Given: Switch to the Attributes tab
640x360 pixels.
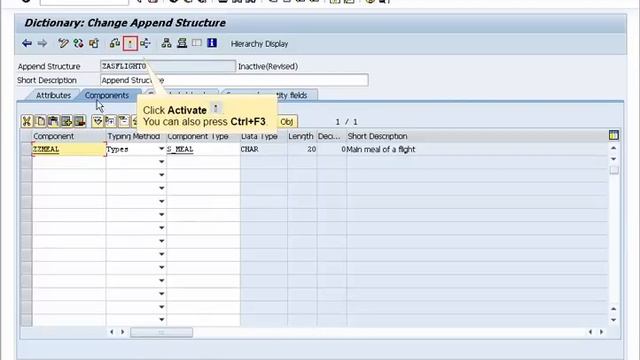Looking at the screenshot, I should [x=53, y=96].
